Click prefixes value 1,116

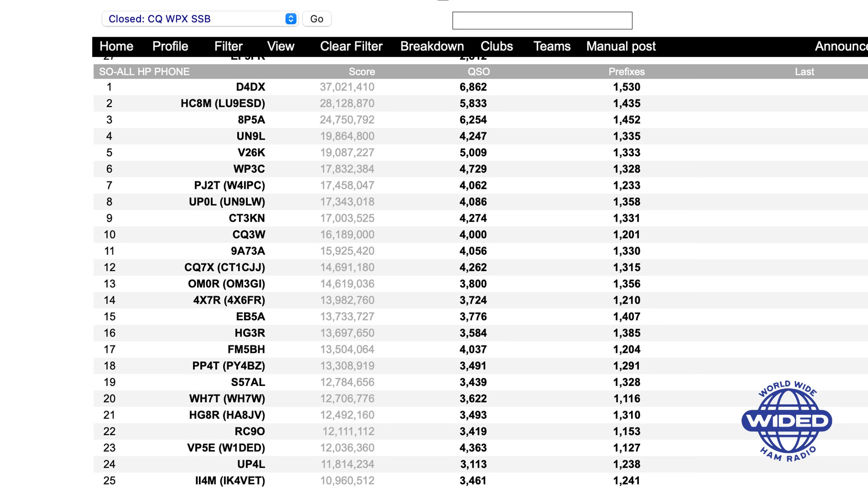(x=627, y=399)
